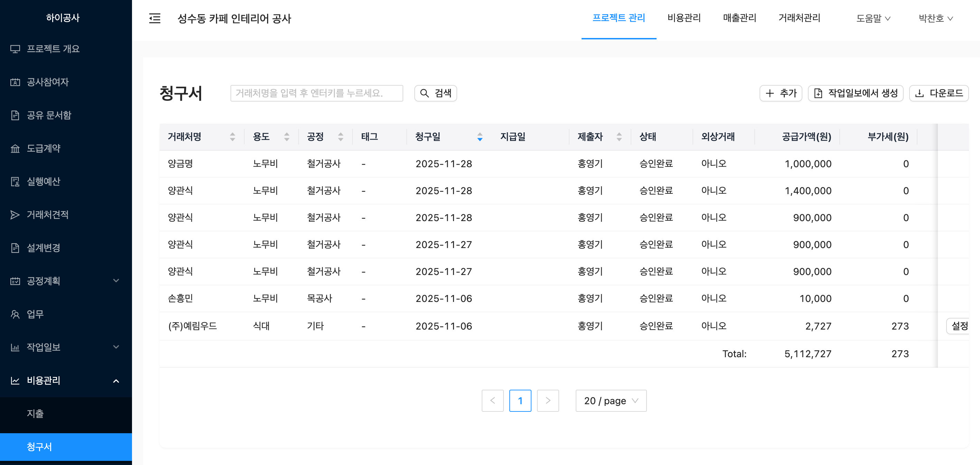Click the 도급계약 bank icon
This screenshot has height=465, width=980.
coord(15,148)
